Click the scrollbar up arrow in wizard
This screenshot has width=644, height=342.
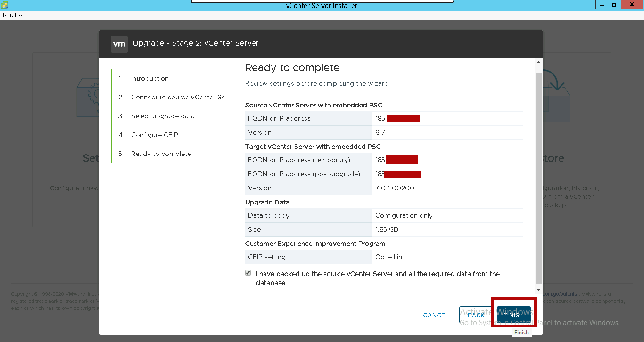(538, 62)
